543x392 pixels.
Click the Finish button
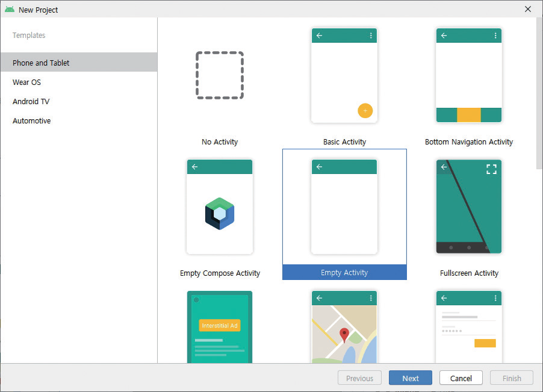[x=512, y=378]
